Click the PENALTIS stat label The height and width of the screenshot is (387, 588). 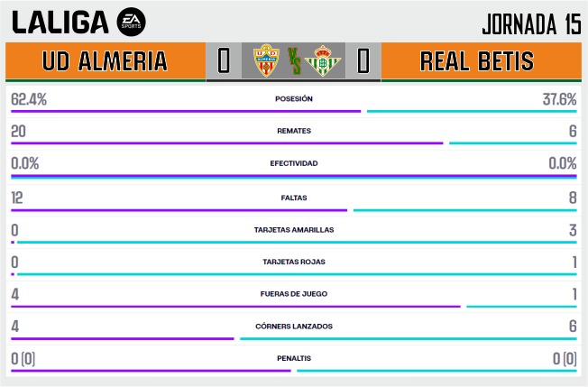pyautogui.click(x=294, y=358)
